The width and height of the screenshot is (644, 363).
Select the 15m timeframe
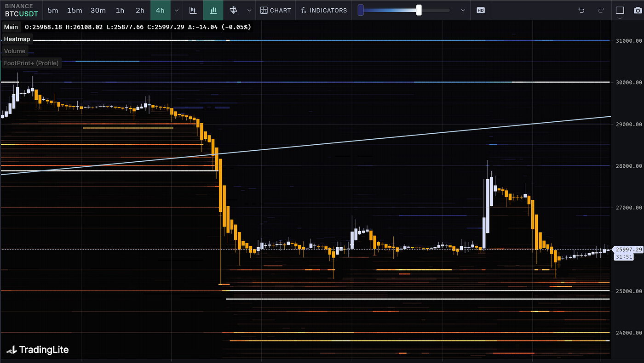pos(75,10)
